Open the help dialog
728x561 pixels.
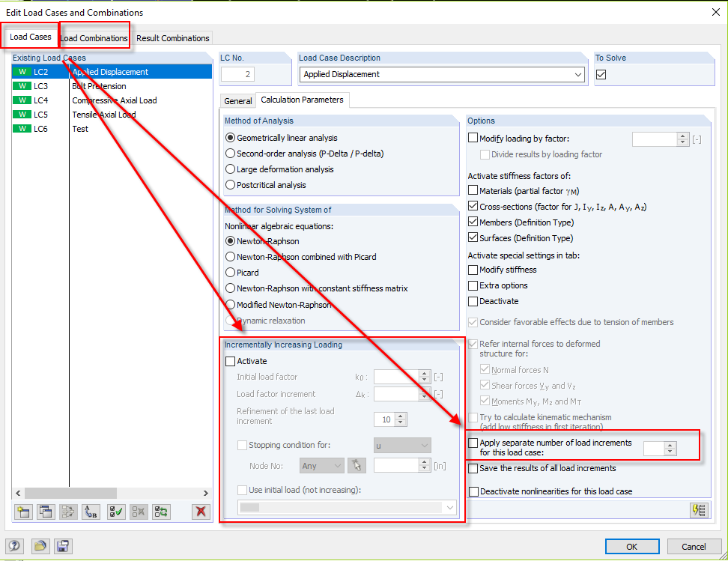tap(15, 546)
